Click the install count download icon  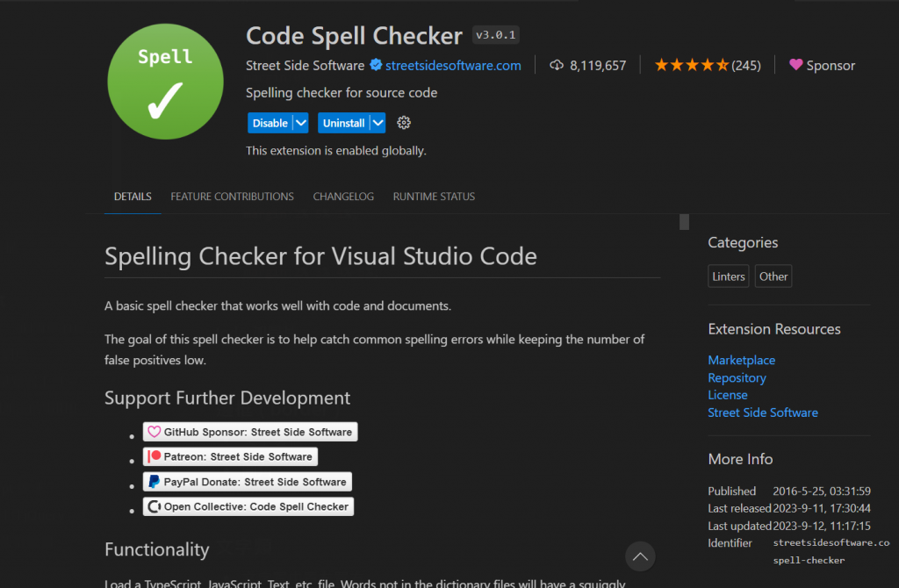coord(557,65)
